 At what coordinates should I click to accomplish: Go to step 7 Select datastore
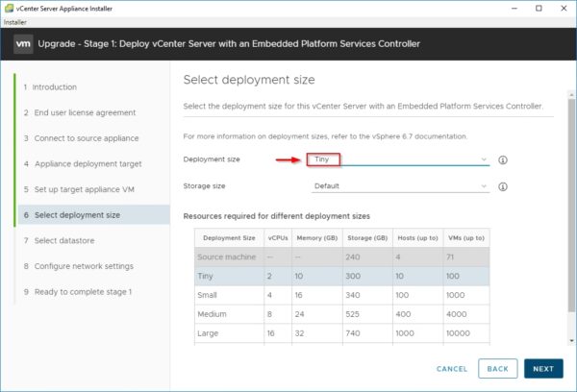point(60,240)
